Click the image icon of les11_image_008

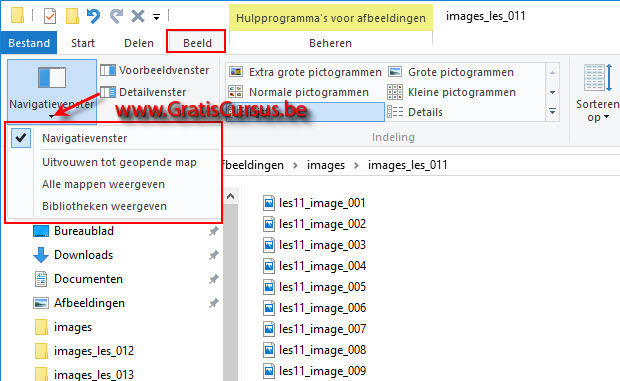click(x=269, y=350)
